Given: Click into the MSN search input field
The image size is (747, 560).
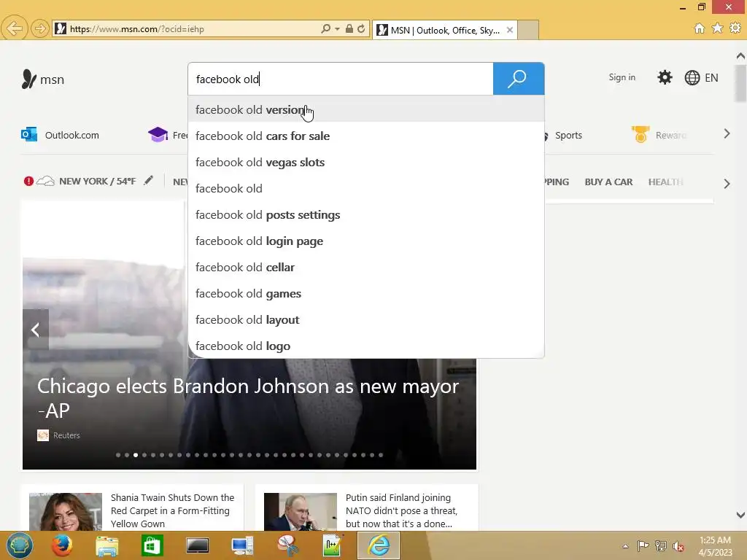Looking at the screenshot, I should [341, 79].
